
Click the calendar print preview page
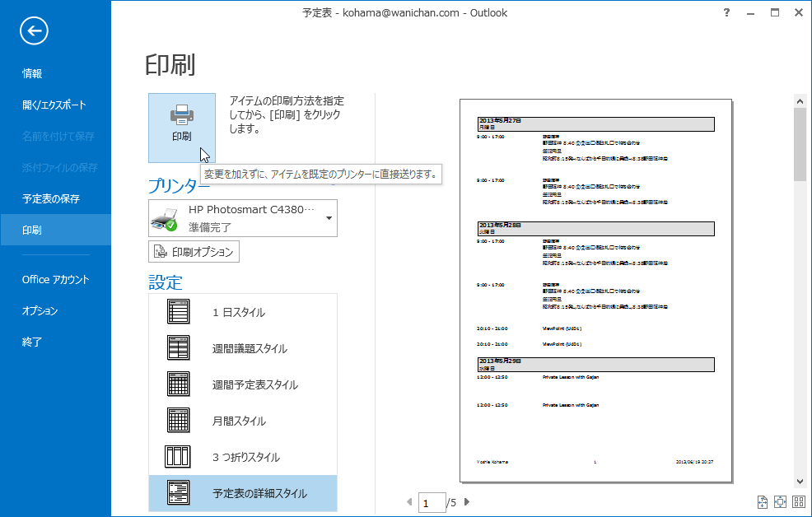click(x=595, y=291)
